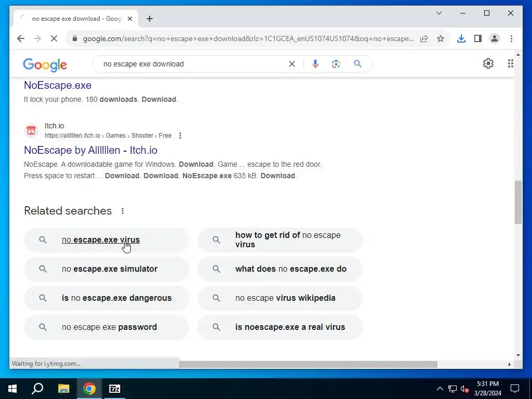Search 'what does no escape.exe do'
The width and height of the screenshot is (532, 399).
tap(280, 269)
